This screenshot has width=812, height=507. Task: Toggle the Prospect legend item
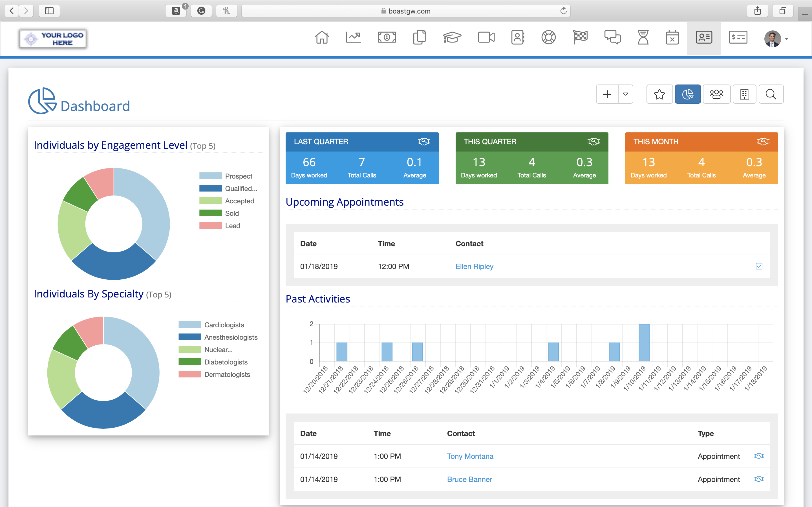238,176
